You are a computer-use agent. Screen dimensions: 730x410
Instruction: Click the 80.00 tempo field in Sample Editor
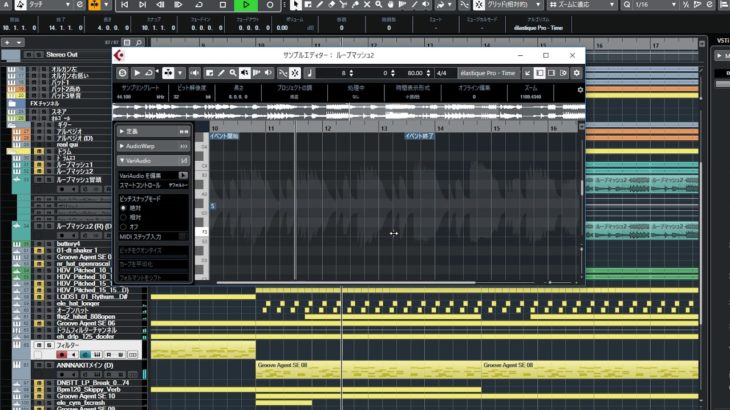pos(414,73)
